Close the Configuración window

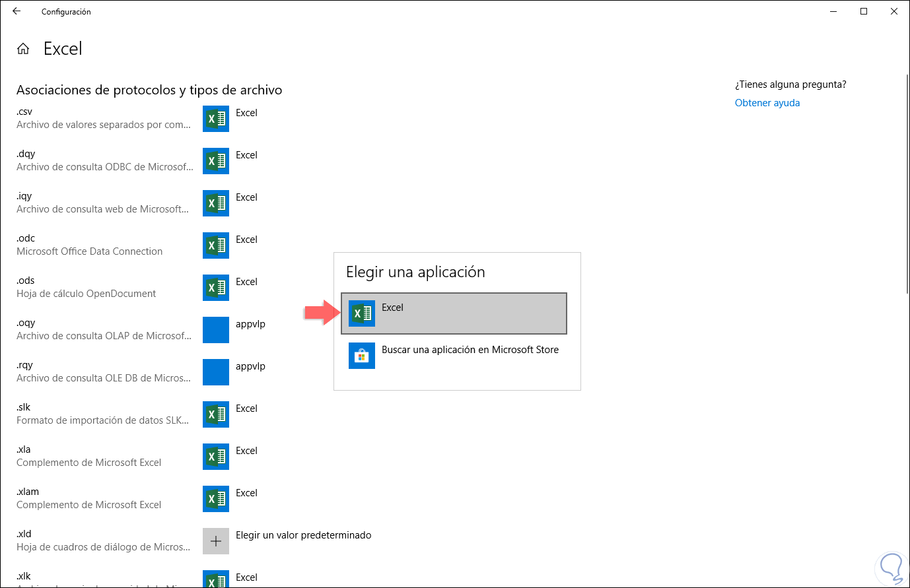pyautogui.click(x=894, y=11)
